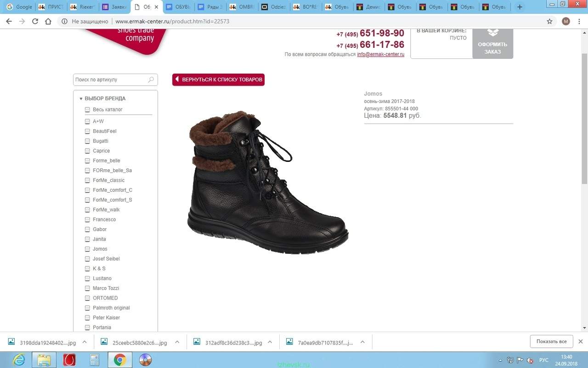The image size is (588, 368).
Task: Close the current ermak-center tab
Action: [x=156, y=7]
